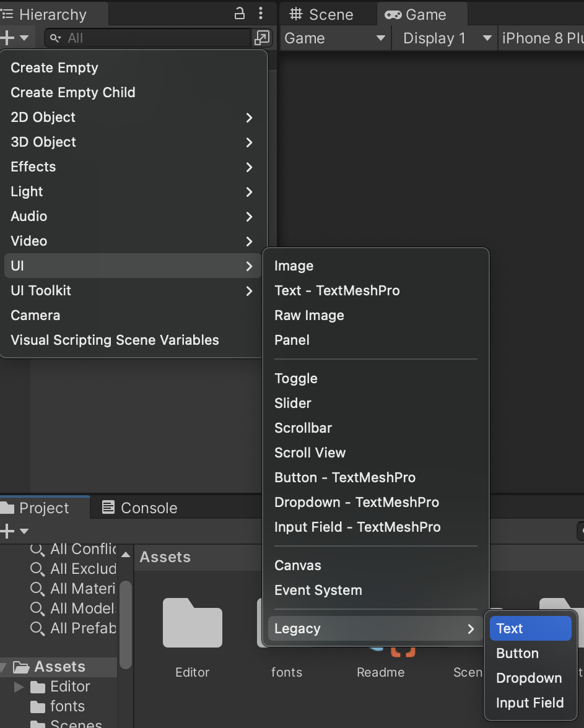
Task: Open the iPhone 8 Plus resolution dropdown
Action: click(x=541, y=38)
